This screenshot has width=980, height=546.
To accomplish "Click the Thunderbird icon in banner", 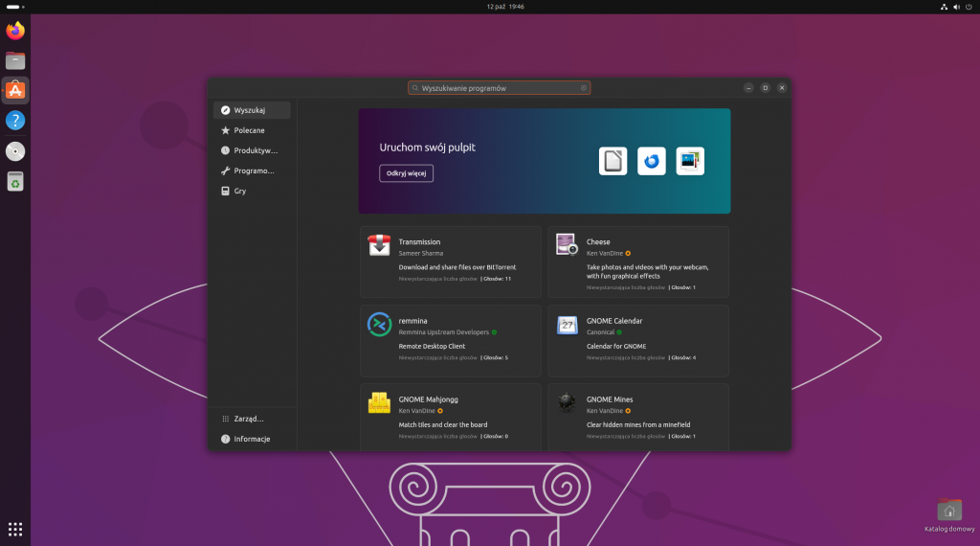I will pyautogui.click(x=651, y=161).
